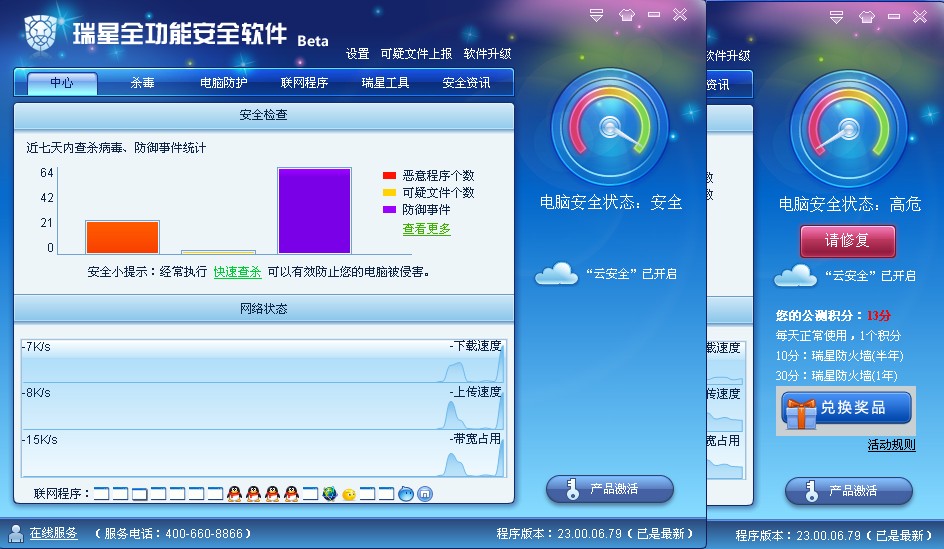Image resolution: width=944 pixels, height=549 pixels.
Task: Click the 上传速度 graph
Action: (264, 407)
